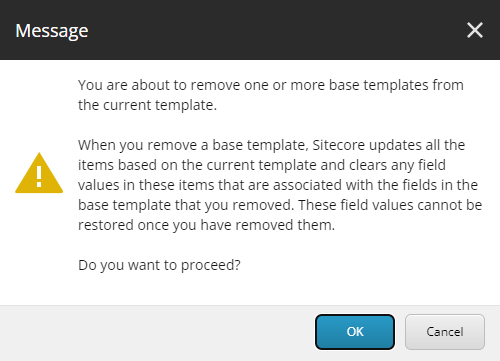Viewport: 500px width, 361px height.
Task: Click line 'You are about to remove one'
Action: click(271, 85)
